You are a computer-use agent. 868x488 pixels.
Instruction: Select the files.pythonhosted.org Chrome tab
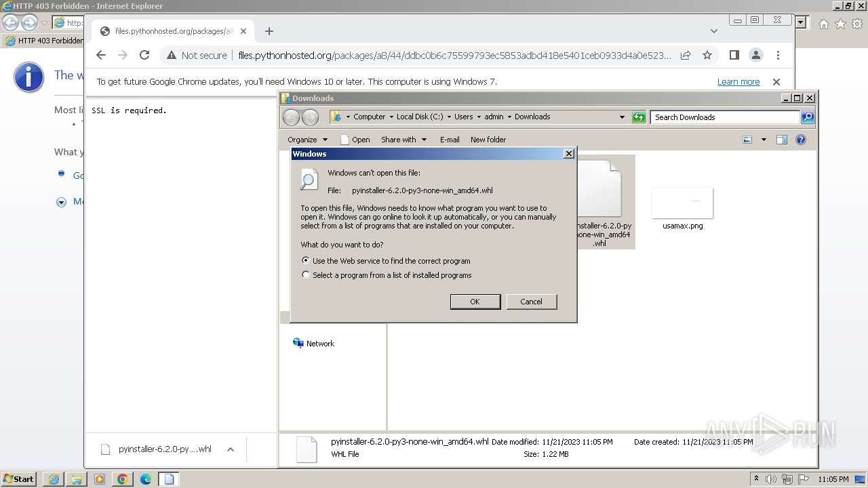click(x=173, y=31)
